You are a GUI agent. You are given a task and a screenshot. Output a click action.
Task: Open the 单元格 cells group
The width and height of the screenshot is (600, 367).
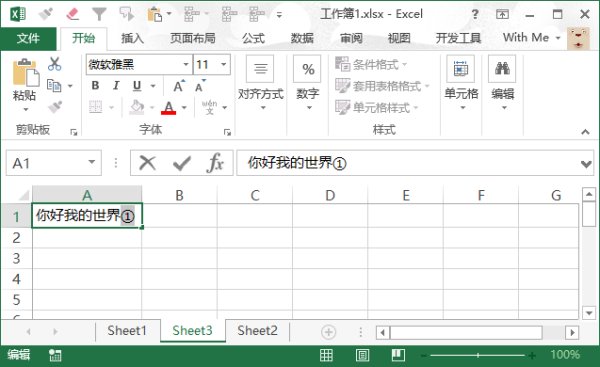[x=461, y=83]
